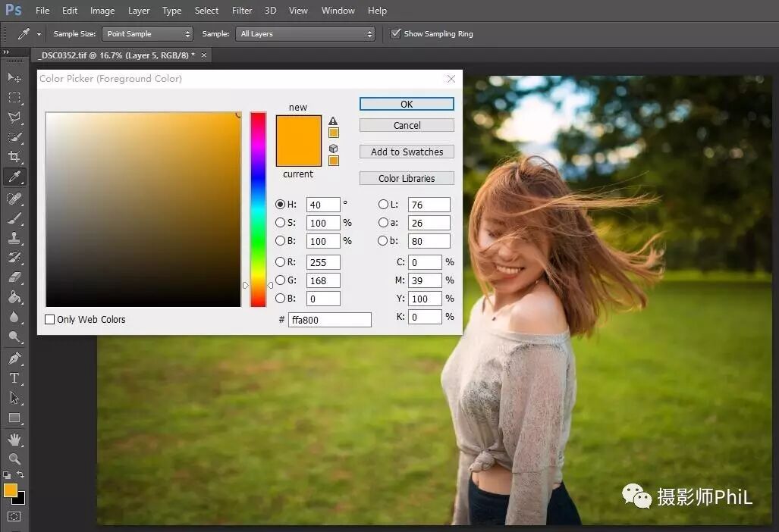Select the Hand tool
The height and width of the screenshot is (532, 779).
[14, 440]
